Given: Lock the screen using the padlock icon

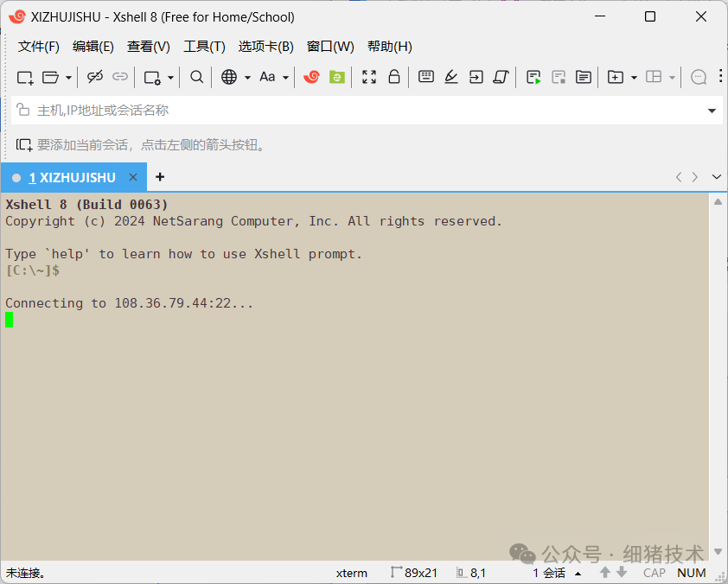Looking at the screenshot, I should click(x=394, y=77).
